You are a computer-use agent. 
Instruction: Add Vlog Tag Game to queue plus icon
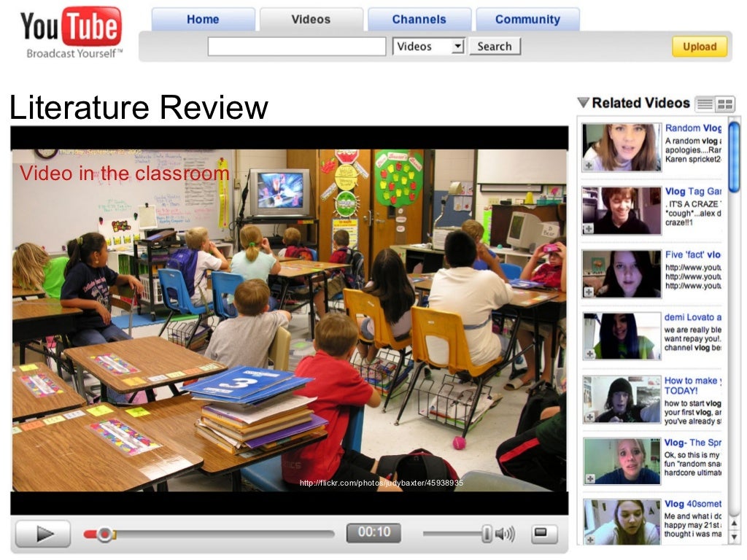tap(589, 229)
